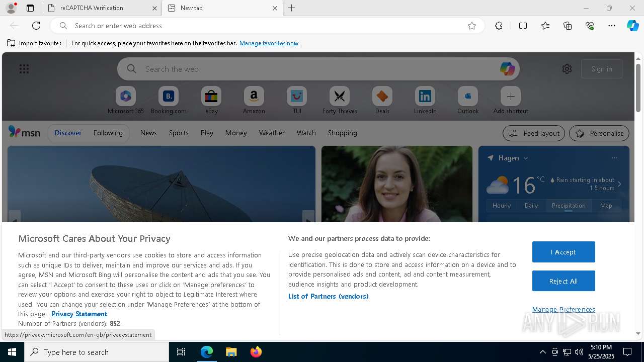Accept cookies with I Accept

pos(563,252)
